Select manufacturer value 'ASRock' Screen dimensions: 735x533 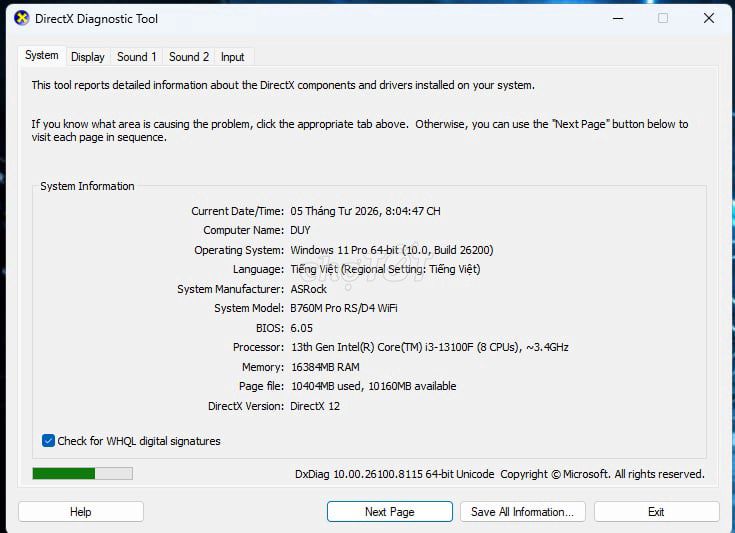[x=308, y=289]
